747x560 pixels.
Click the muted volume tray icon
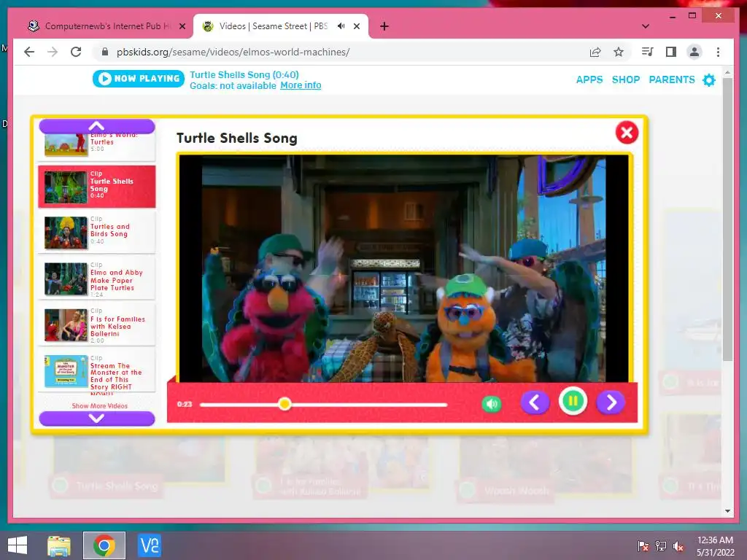tap(678, 545)
